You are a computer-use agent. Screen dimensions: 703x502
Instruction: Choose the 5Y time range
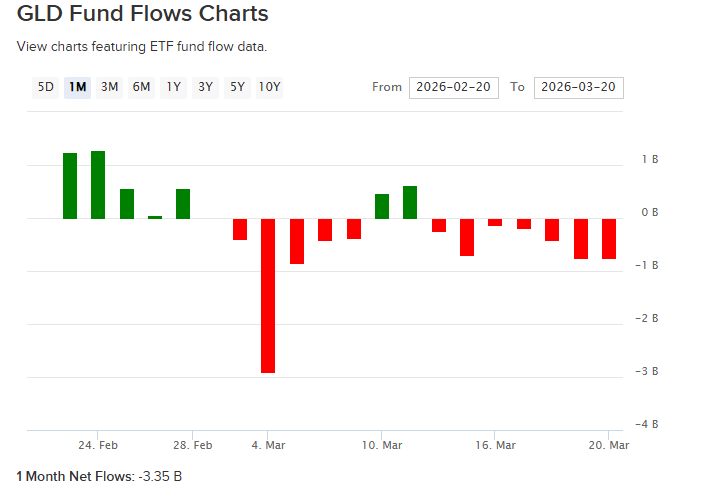point(237,87)
